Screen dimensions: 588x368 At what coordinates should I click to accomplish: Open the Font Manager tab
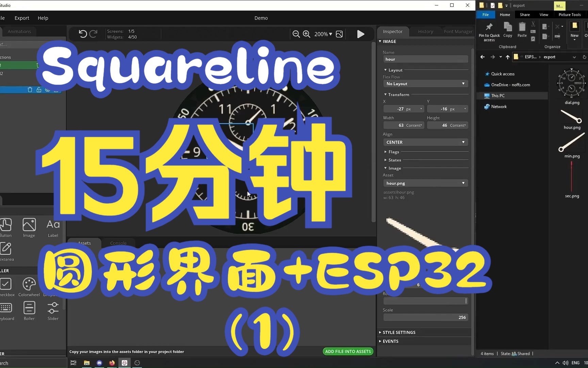tap(458, 31)
